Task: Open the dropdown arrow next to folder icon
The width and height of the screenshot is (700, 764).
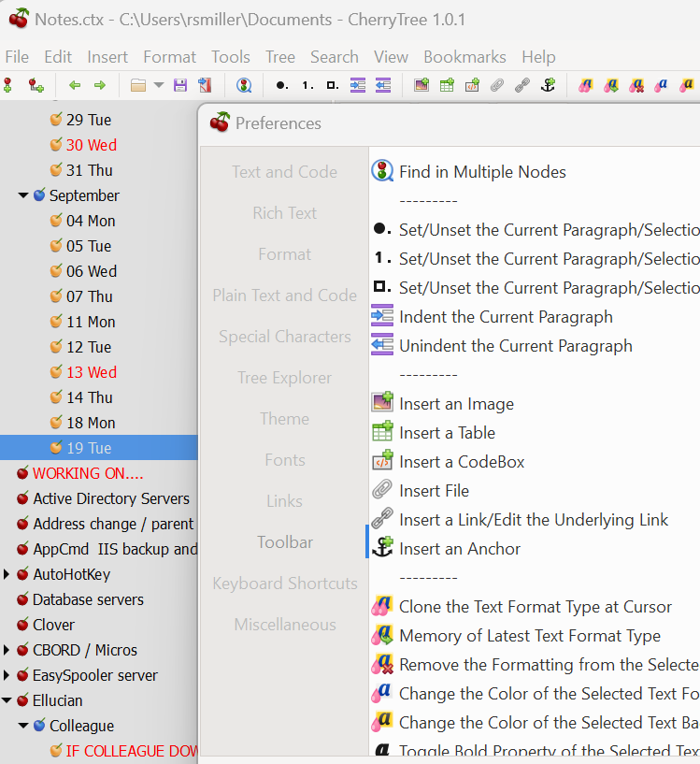Action: (x=158, y=85)
